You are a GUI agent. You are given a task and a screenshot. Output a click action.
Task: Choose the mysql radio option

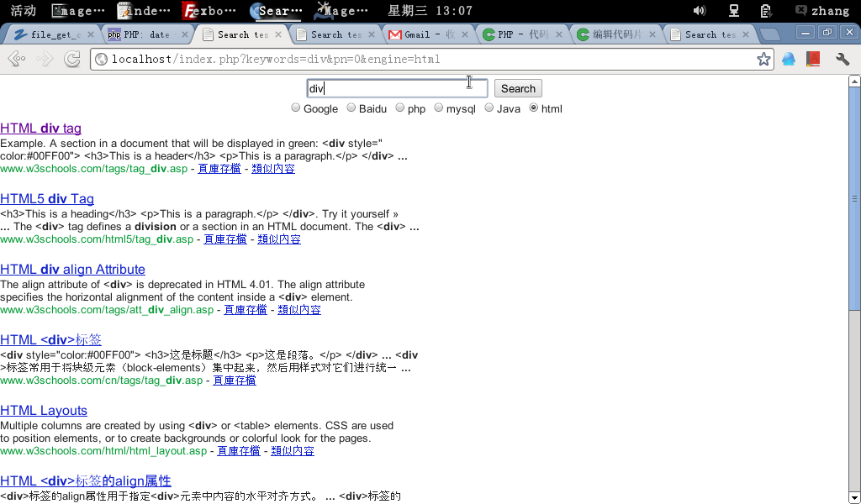point(439,108)
